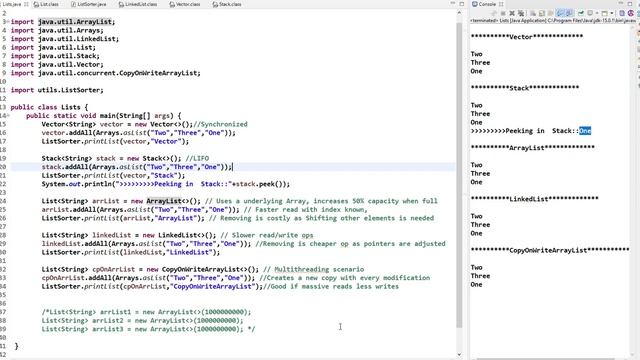The height and width of the screenshot is (360, 640).
Task: Click the editor vertical scrollbar
Action: coord(459,176)
